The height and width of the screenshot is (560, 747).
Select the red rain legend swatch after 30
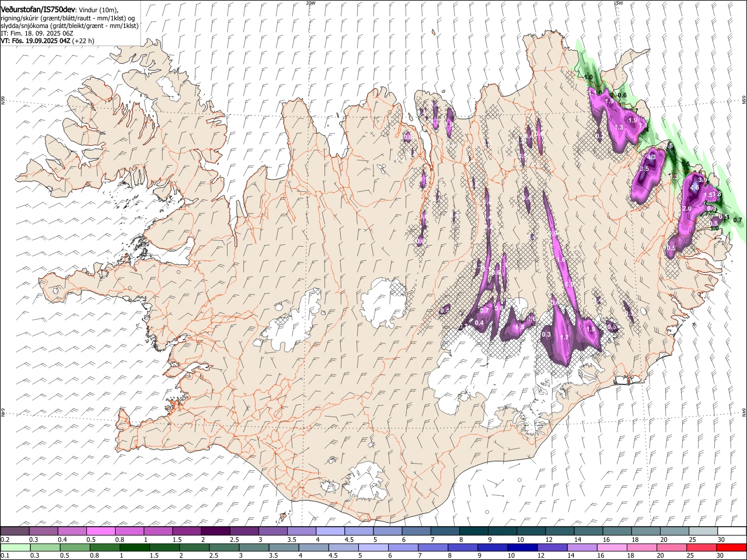[x=731, y=547]
